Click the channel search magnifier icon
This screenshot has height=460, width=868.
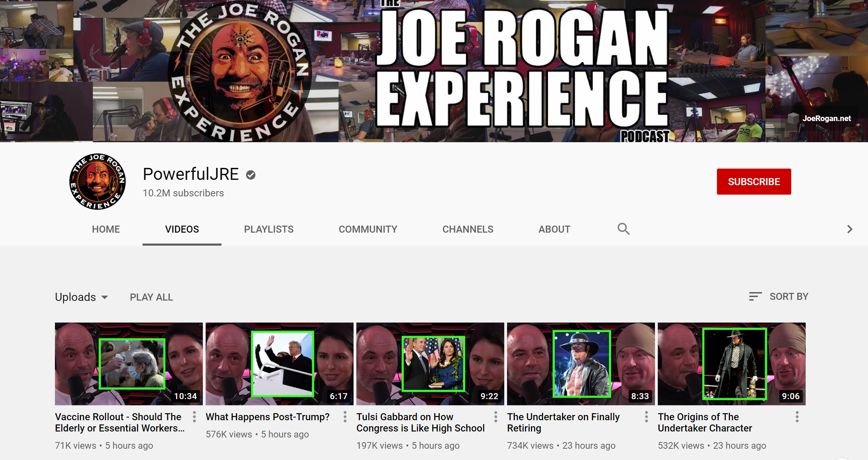pyautogui.click(x=623, y=229)
